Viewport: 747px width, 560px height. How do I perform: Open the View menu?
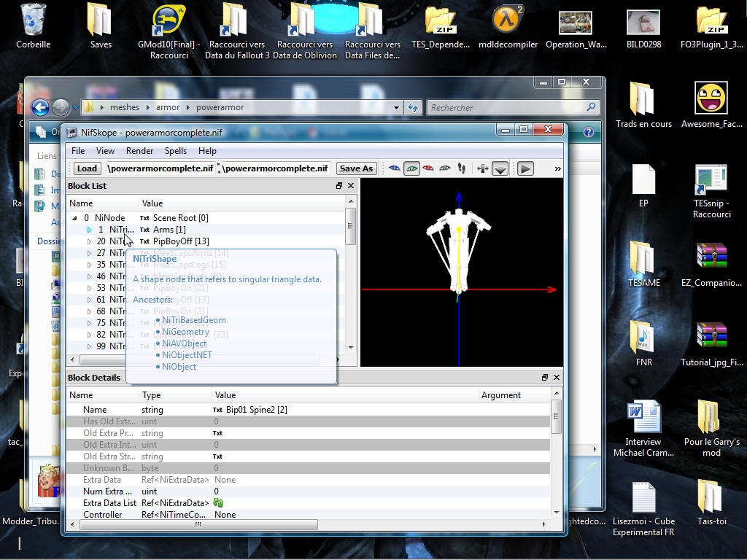[105, 151]
